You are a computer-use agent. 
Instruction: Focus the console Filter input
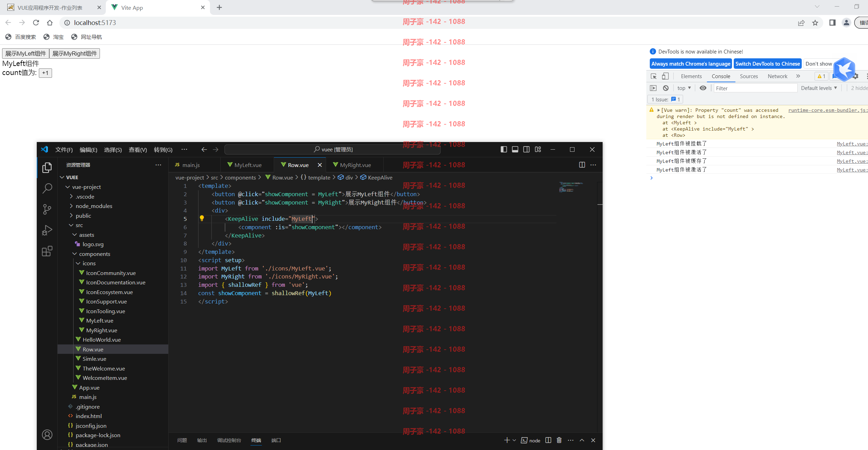755,88
